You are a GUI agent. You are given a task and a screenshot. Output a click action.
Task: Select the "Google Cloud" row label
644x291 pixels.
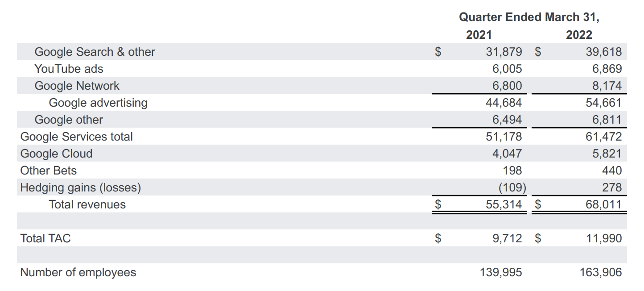pos(56,154)
